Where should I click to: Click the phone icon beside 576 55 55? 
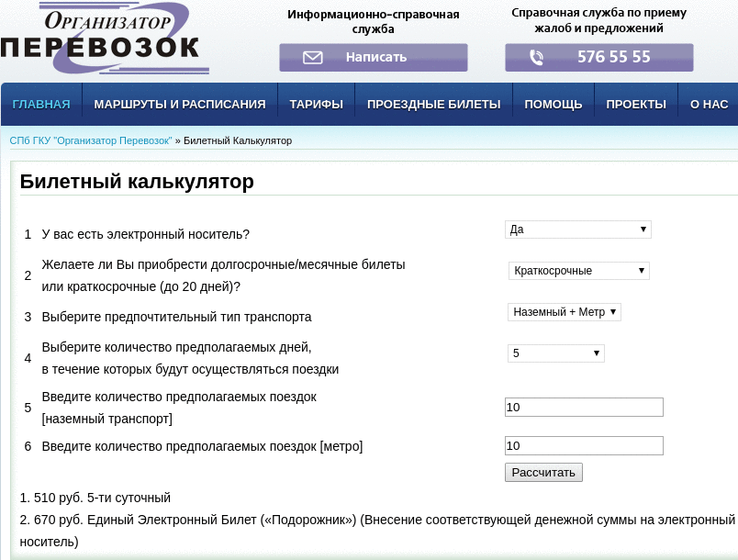tap(537, 58)
